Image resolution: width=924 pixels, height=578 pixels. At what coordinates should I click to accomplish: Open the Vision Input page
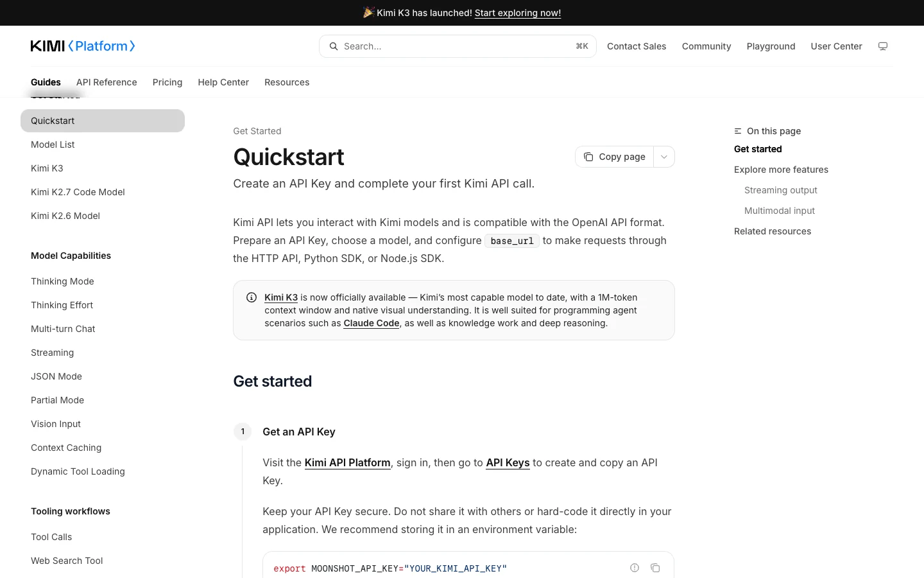[x=56, y=424]
